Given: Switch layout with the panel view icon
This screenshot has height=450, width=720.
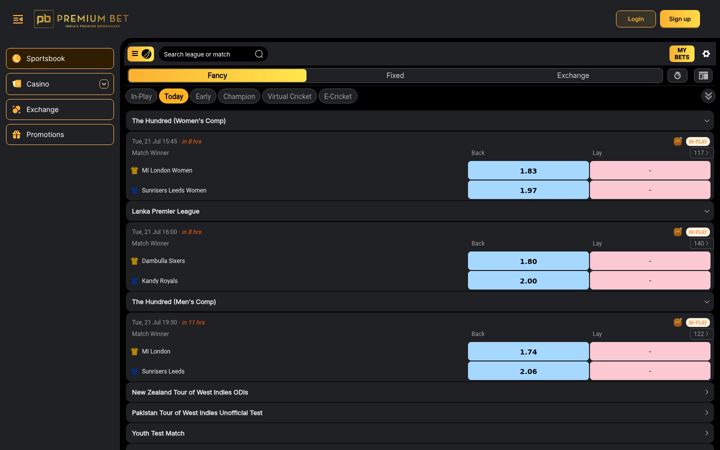Looking at the screenshot, I should (703, 76).
